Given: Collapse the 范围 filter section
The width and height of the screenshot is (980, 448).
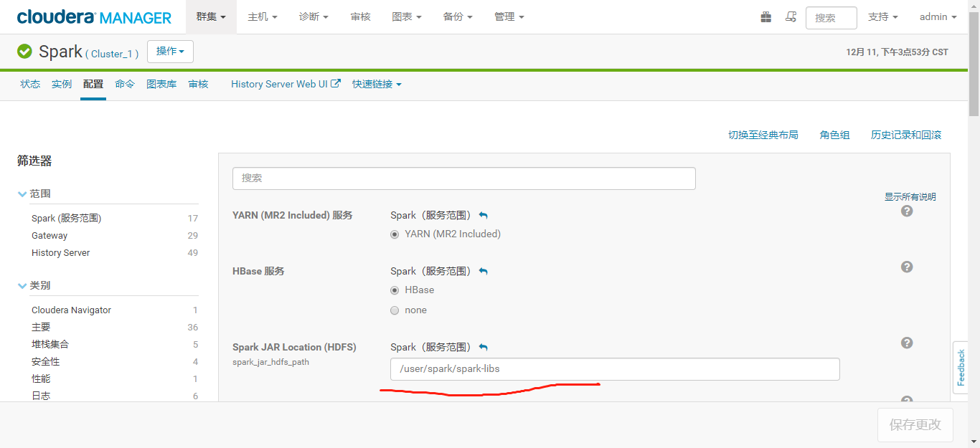Looking at the screenshot, I should (34, 194).
